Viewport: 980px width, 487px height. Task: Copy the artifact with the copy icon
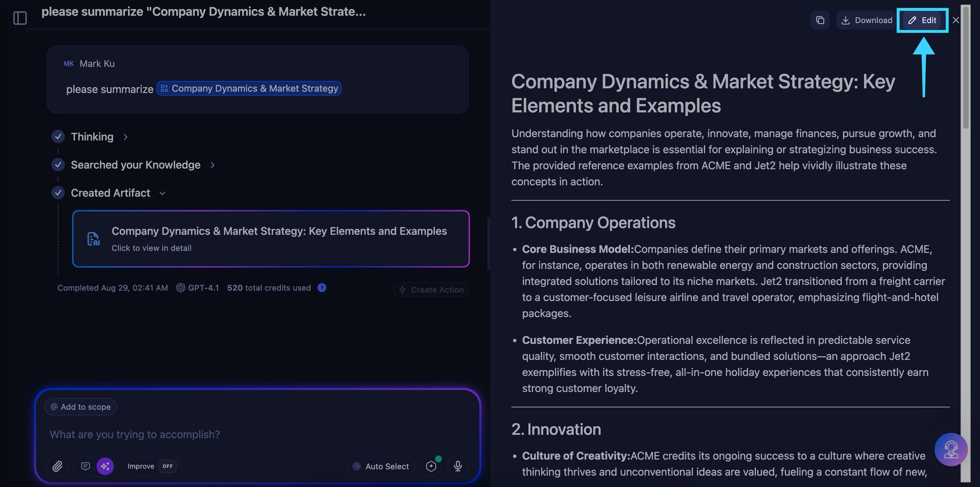coord(820,20)
